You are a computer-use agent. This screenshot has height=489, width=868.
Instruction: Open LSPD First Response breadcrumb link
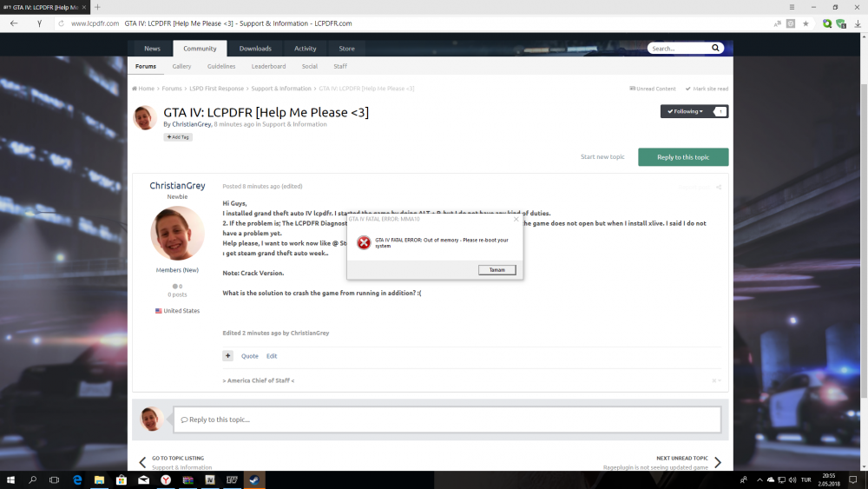pyautogui.click(x=216, y=89)
